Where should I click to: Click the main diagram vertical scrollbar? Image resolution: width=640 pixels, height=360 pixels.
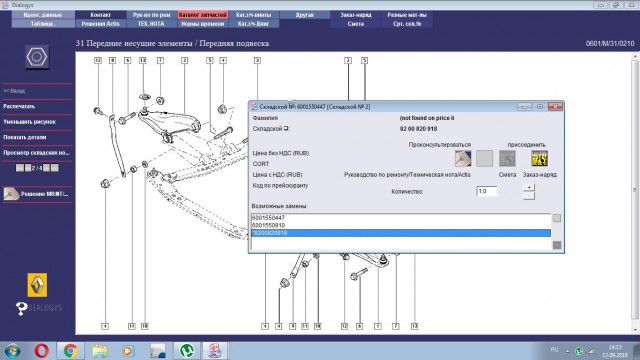(635, 191)
